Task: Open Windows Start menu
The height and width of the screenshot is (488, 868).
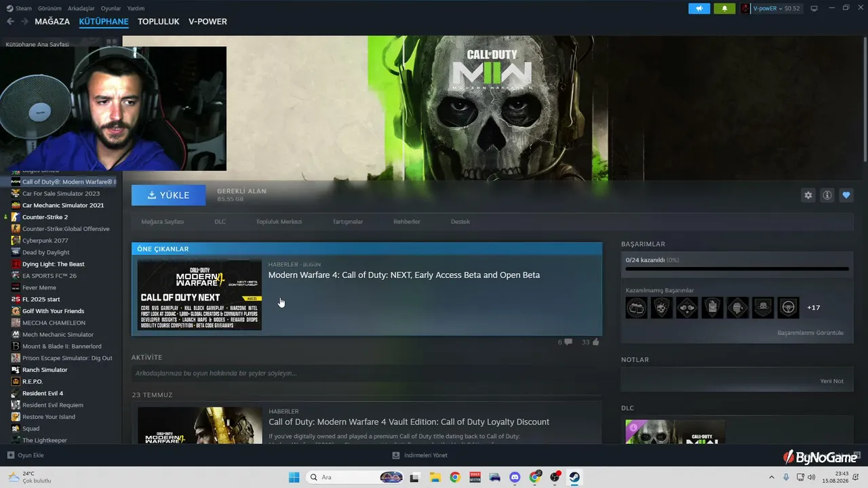Action: (294, 477)
